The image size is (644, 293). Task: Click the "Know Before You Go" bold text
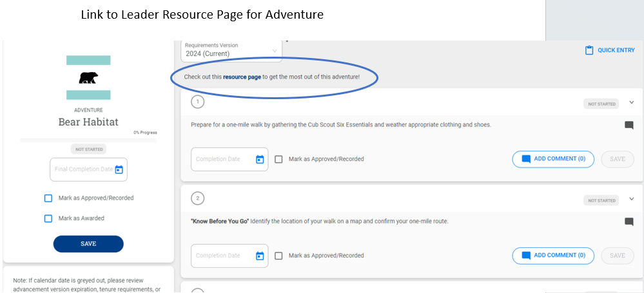pyautogui.click(x=220, y=221)
